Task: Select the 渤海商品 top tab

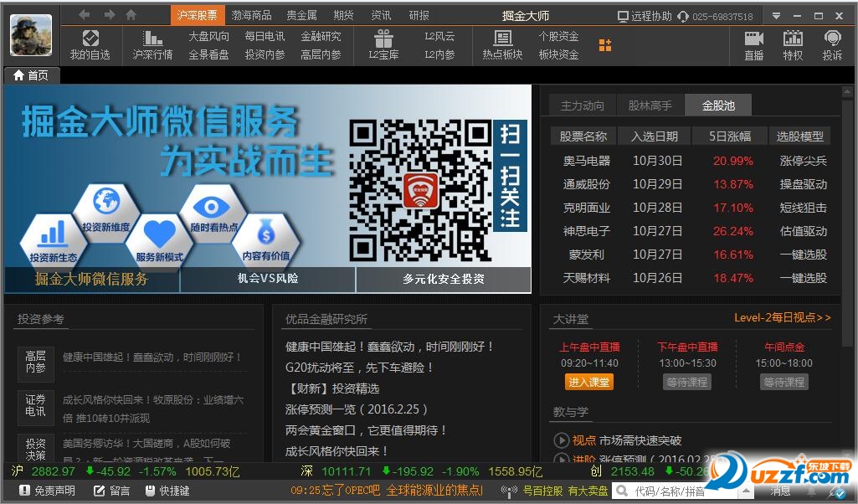Action: 251,15
